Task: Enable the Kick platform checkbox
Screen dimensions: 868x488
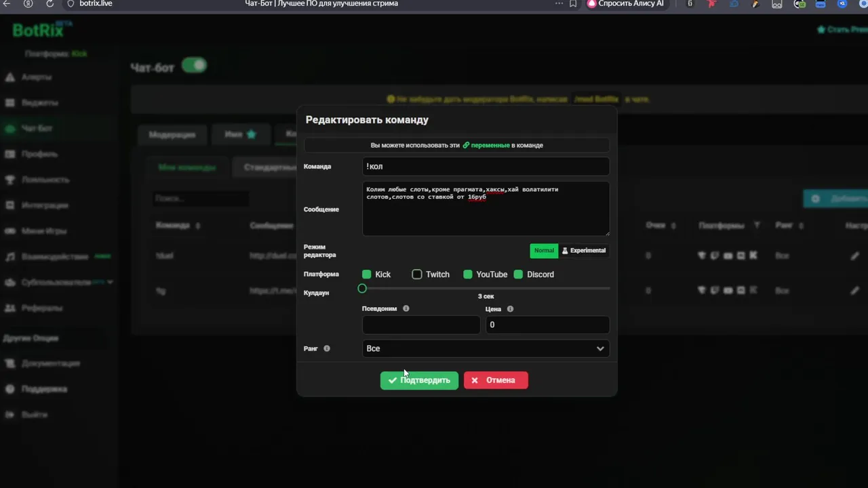Action: click(367, 274)
